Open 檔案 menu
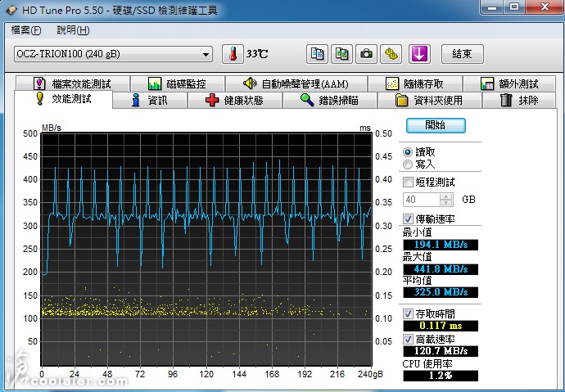 (26, 30)
